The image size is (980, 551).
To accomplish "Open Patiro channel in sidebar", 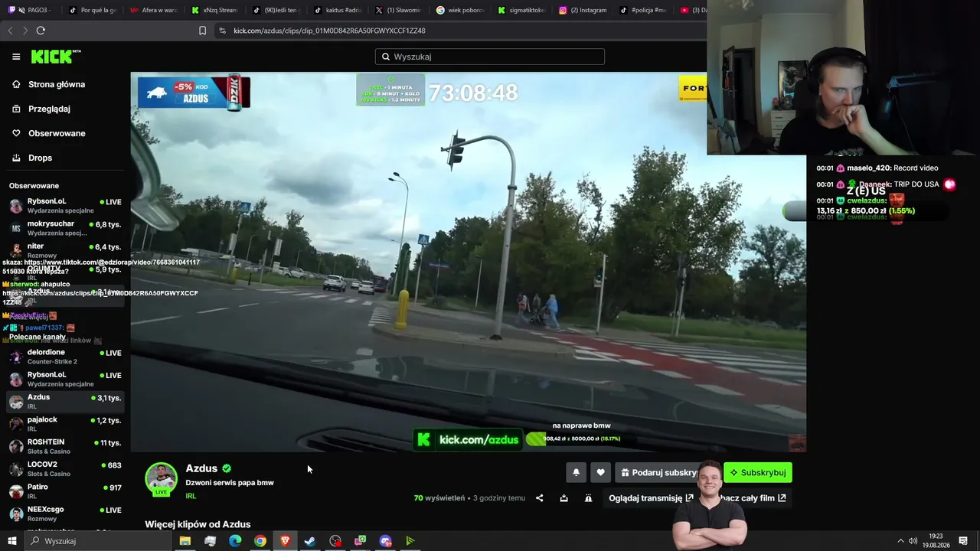I will click(65, 491).
